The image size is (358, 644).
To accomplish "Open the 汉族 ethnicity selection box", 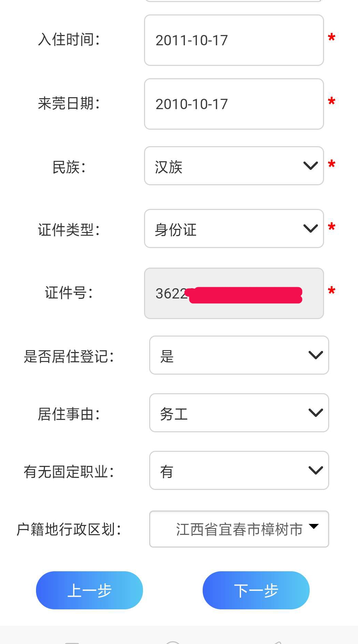I will 226,166.
